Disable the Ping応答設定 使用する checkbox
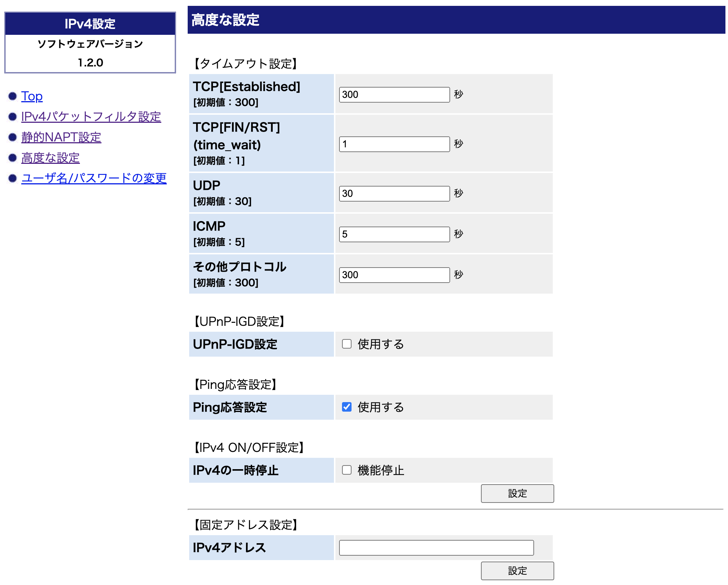The height and width of the screenshot is (585, 728). (346, 407)
